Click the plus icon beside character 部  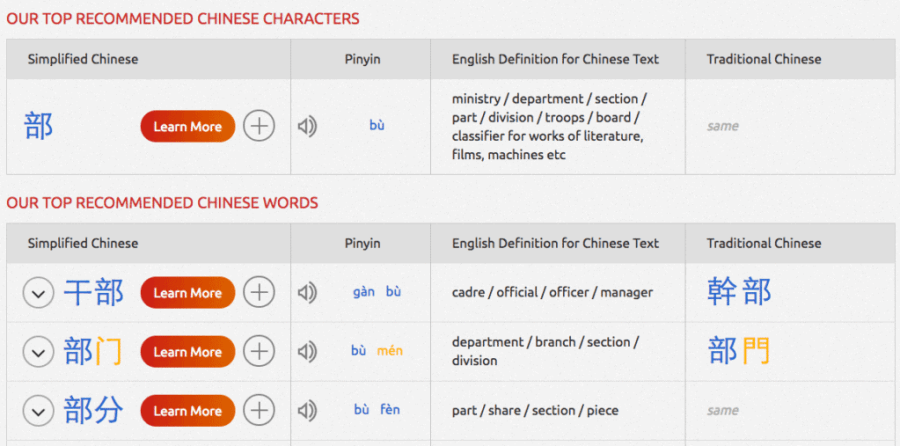[x=259, y=126]
